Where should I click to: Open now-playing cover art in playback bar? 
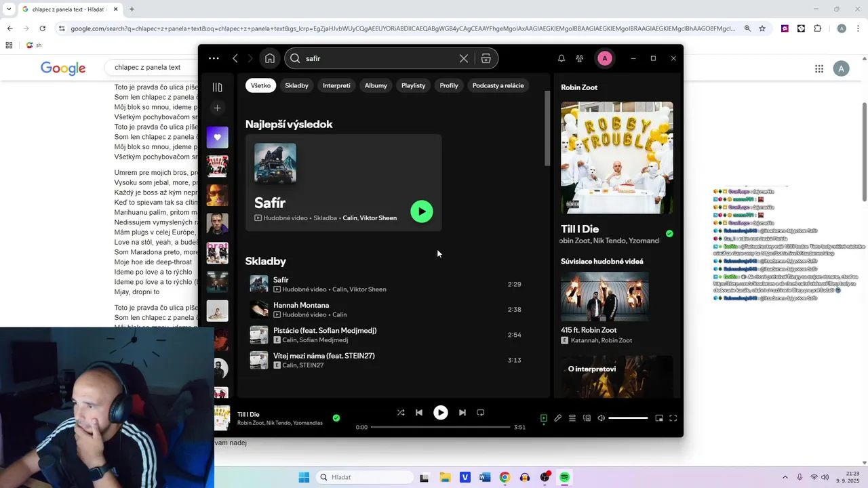[x=222, y=418]
